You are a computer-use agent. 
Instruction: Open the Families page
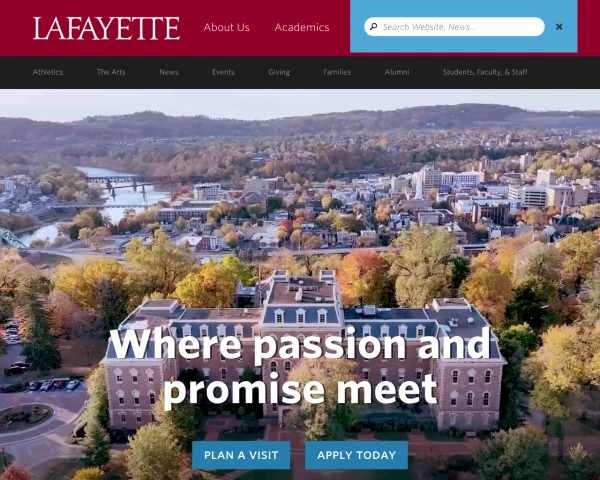(x=337, y=72)
